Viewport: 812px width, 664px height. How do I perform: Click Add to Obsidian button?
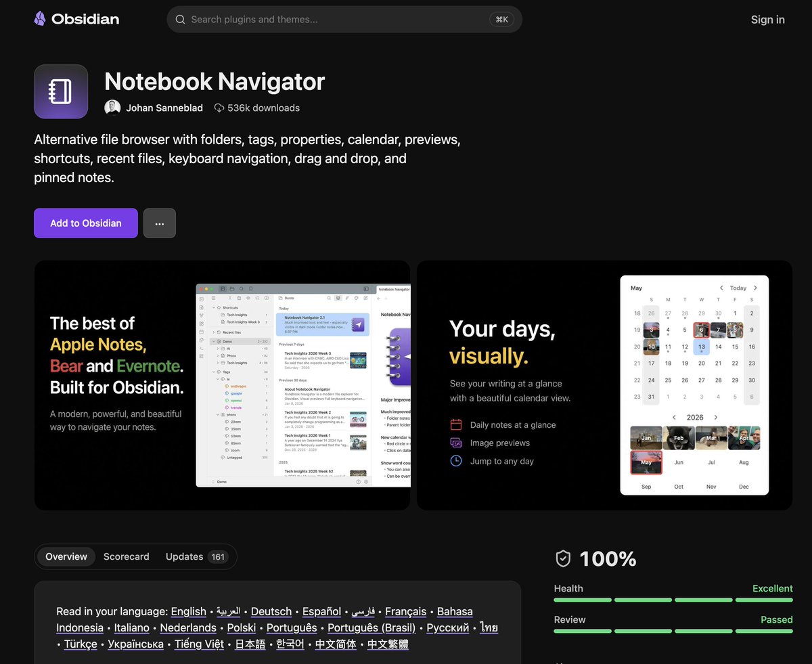(x=86, y=223)
